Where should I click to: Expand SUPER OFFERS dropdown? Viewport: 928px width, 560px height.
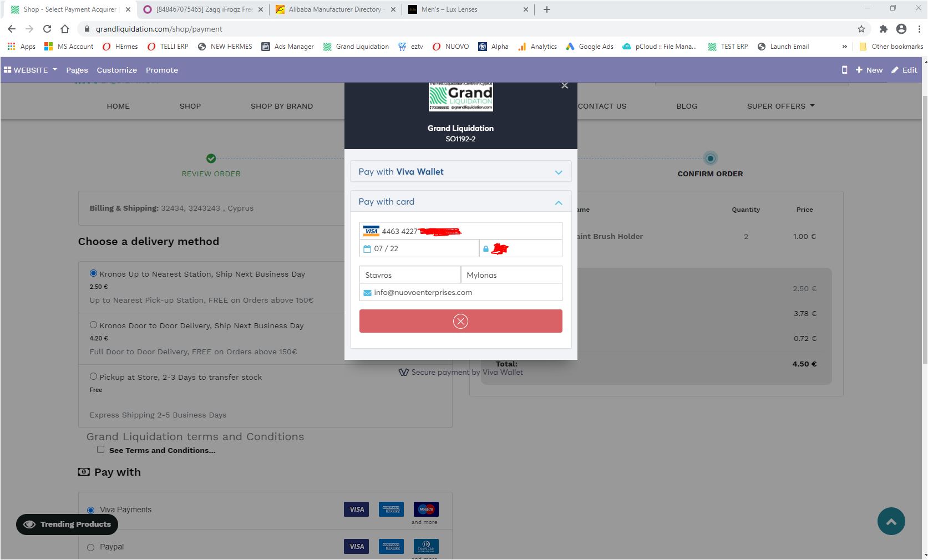[780, 106]
